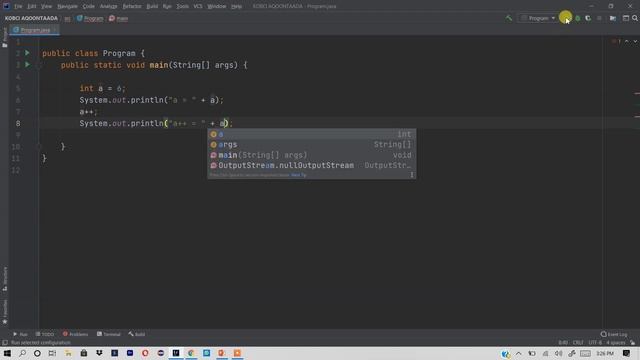
Task: Select completion suggestion 'a' of type int
Action: pos(311,134)
